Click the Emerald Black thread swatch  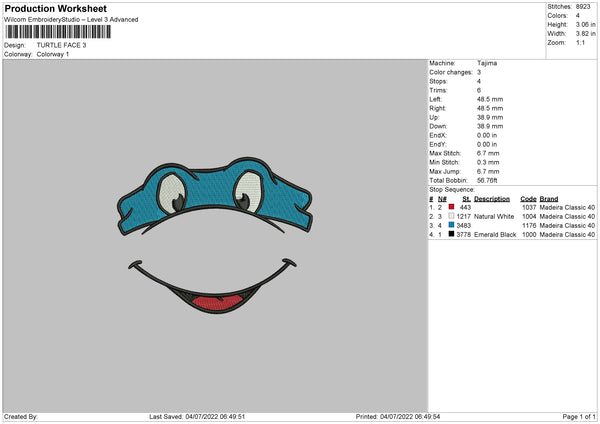tap(452, 234)
